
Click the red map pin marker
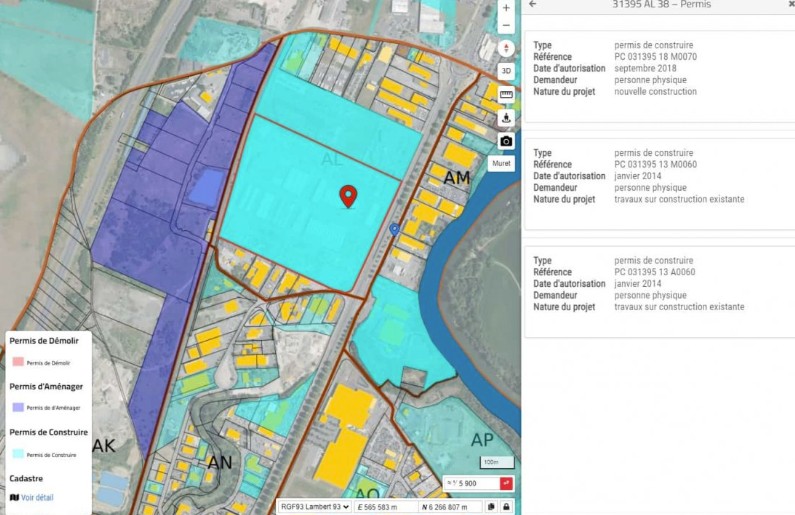348,196
